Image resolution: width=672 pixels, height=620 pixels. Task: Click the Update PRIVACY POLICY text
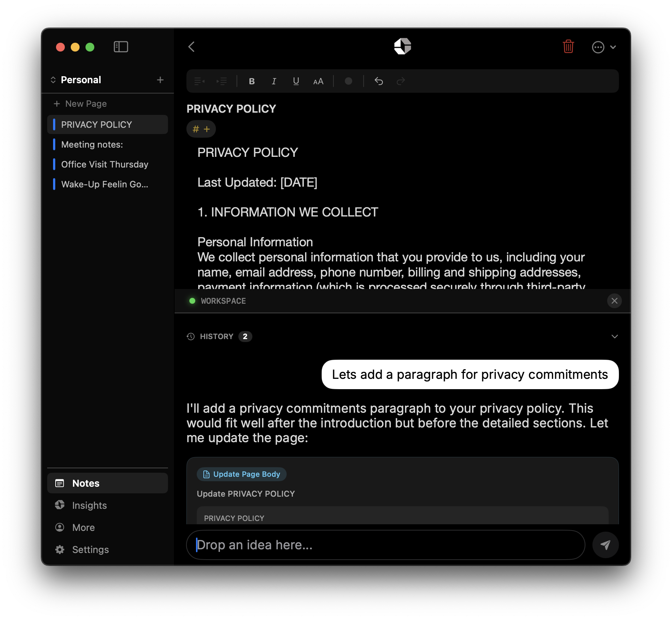(x=246, y=494)
